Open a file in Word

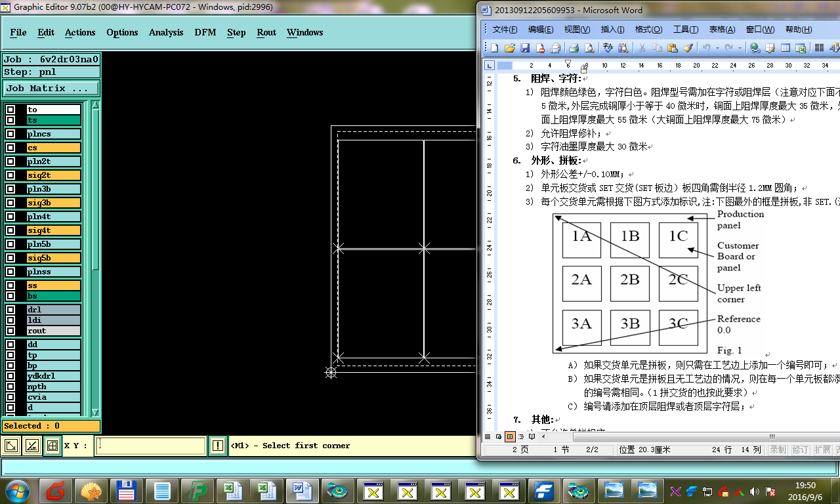pyautogui.click(x=510, y=48)
